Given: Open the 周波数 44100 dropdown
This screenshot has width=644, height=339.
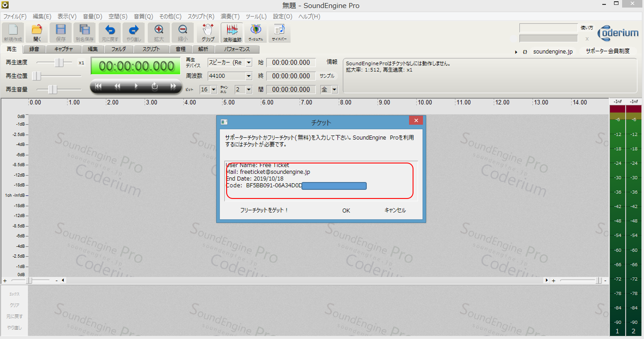Looking at the screenshot, I should [x=248, y=76].
